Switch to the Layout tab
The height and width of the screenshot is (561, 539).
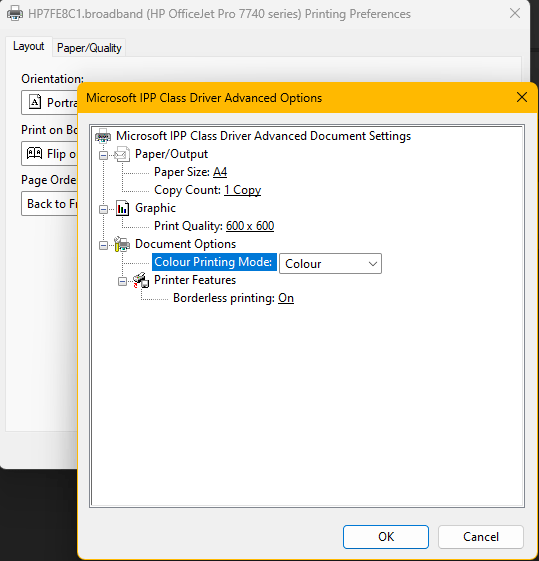click(x=29, y=47)
